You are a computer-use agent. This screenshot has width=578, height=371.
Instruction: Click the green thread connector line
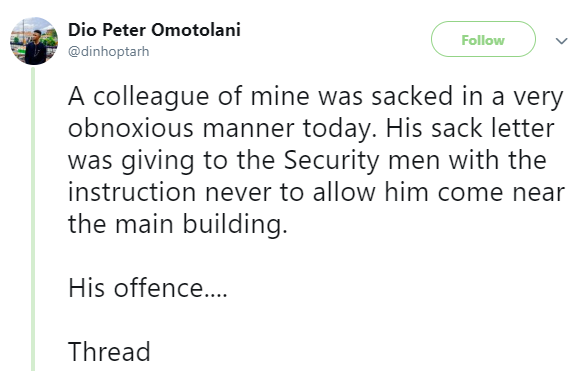(x=33, y=218)
